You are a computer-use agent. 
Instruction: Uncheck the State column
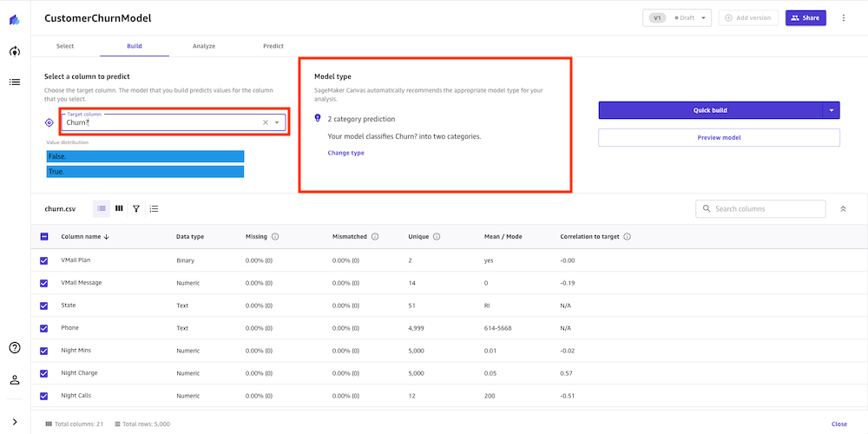(x=44, y=306)
